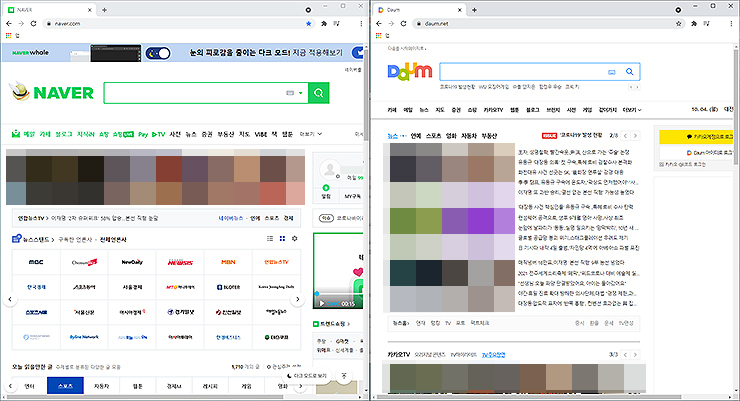Select '스포츠' tab in Daum news section
This screenshot has width=740, height=401.
coord(434,136)
